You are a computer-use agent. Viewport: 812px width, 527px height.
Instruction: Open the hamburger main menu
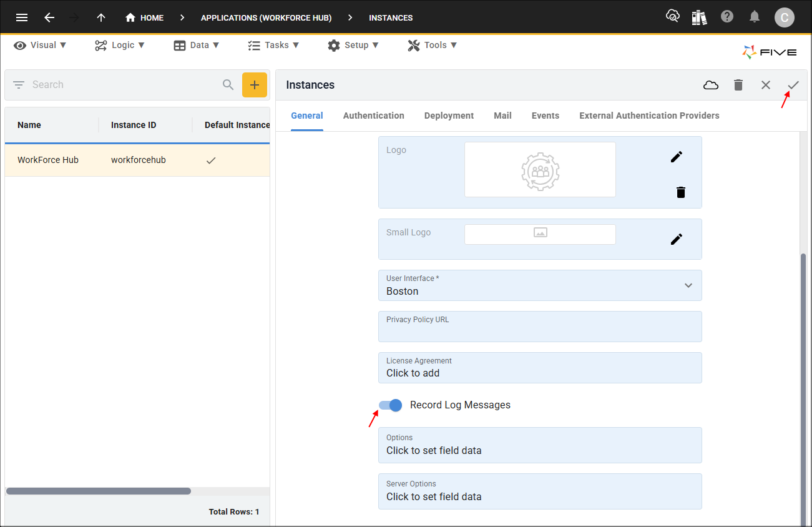click(x=22, y=17)
